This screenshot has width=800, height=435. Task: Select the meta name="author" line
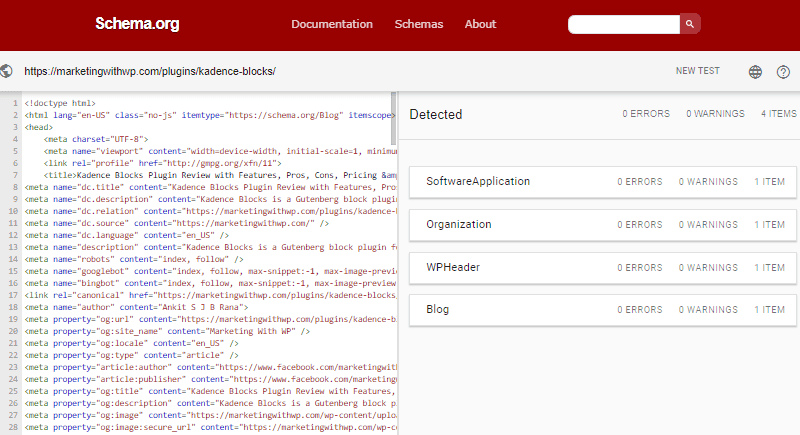coord(136,307)
